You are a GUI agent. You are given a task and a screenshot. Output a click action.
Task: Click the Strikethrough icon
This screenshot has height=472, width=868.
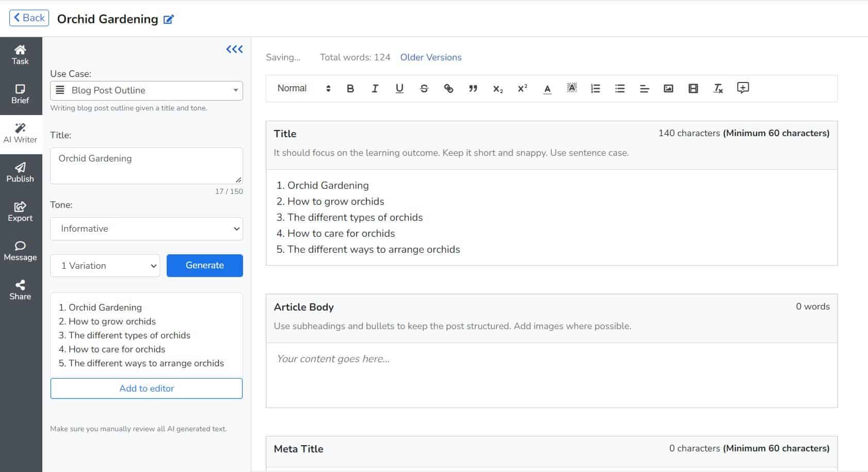click(424, 88)
